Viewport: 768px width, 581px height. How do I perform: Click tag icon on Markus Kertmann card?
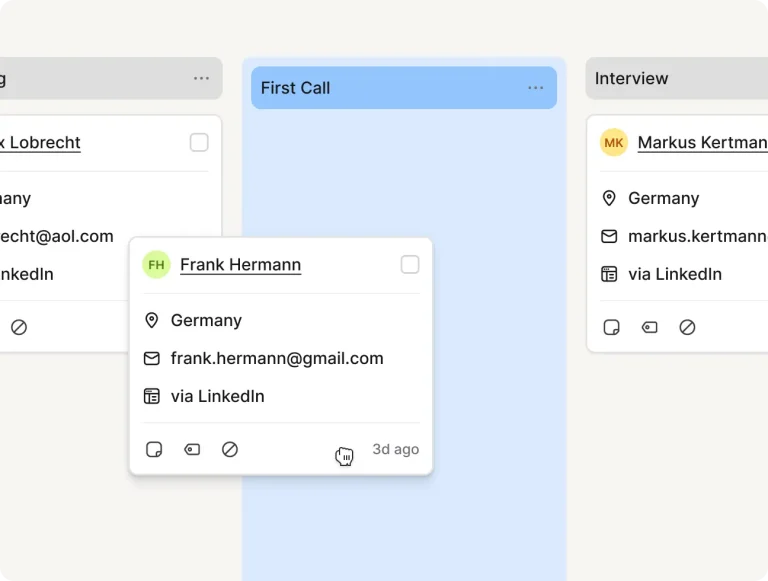pos(650,327)
